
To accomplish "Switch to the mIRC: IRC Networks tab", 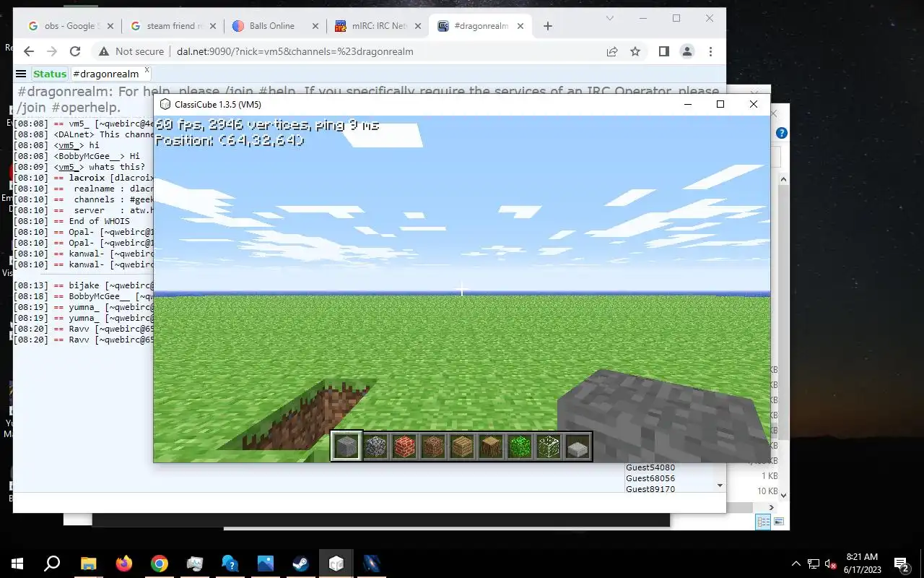I will coord(379,26).
